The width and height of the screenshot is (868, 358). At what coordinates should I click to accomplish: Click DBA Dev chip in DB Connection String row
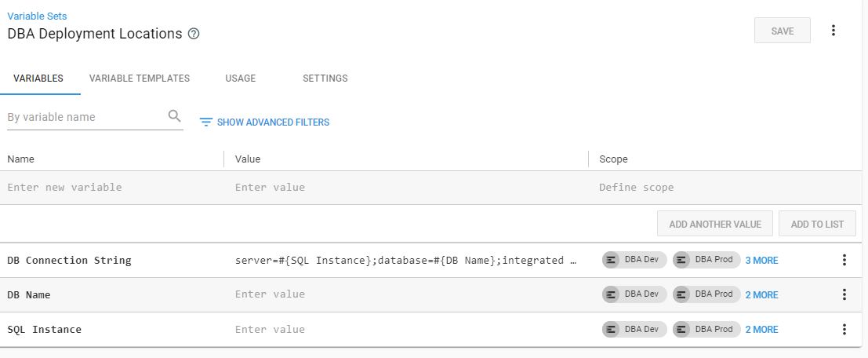(x=634, y=260)
